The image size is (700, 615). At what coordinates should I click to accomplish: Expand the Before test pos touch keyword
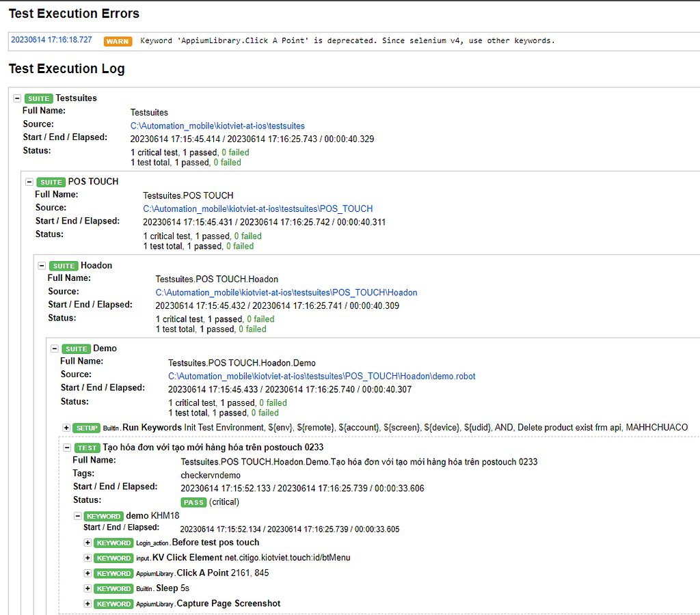pyautogui.click(x=87, y=543)
